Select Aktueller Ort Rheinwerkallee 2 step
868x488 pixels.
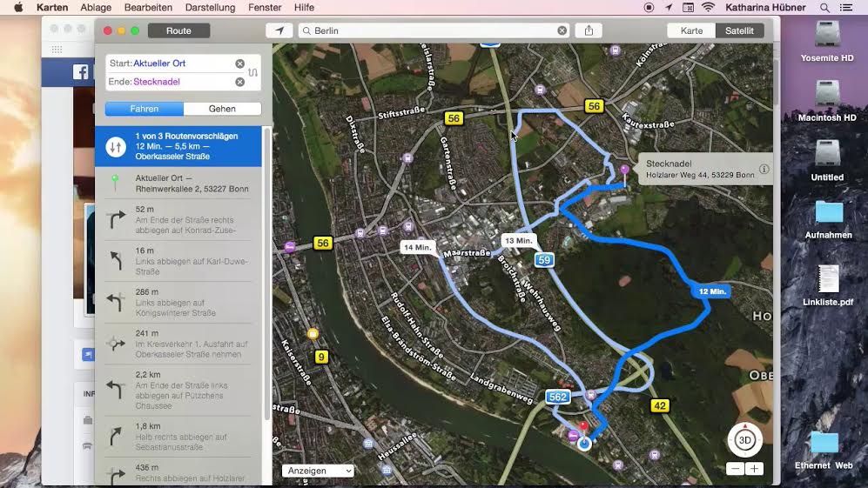178,184
